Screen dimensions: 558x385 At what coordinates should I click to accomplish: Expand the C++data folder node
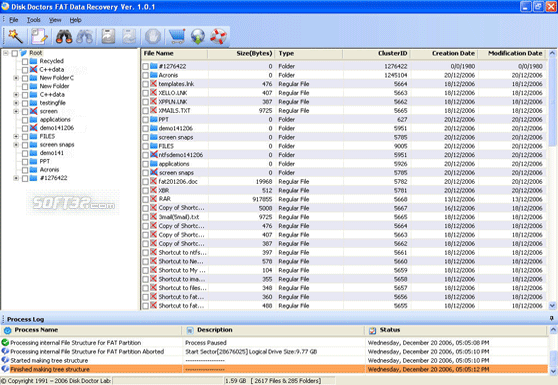(16, 95)
